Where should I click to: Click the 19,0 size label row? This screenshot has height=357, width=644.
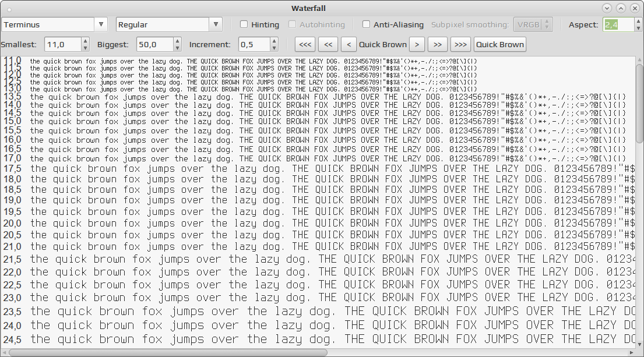[12, 200]
